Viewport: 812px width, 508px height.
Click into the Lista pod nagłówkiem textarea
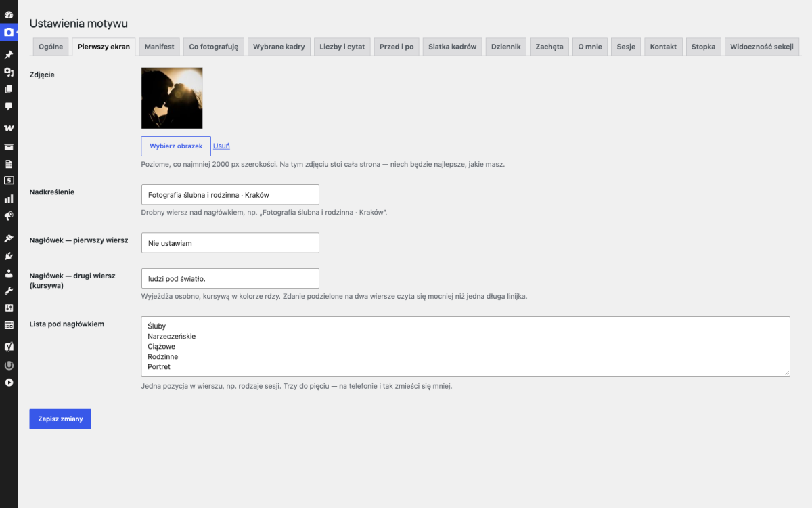coord(466,346)
